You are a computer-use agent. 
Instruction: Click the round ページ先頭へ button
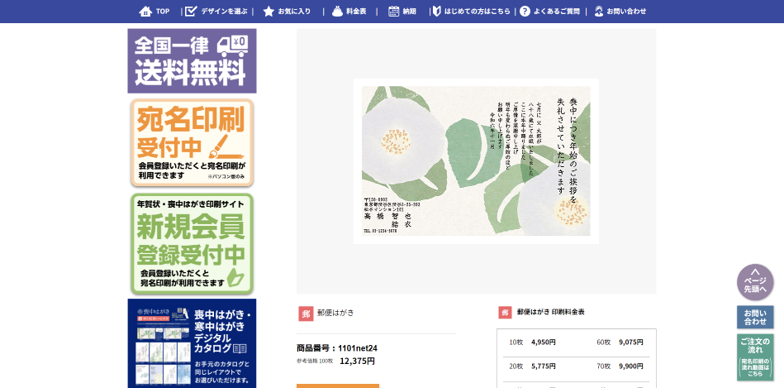755,282
